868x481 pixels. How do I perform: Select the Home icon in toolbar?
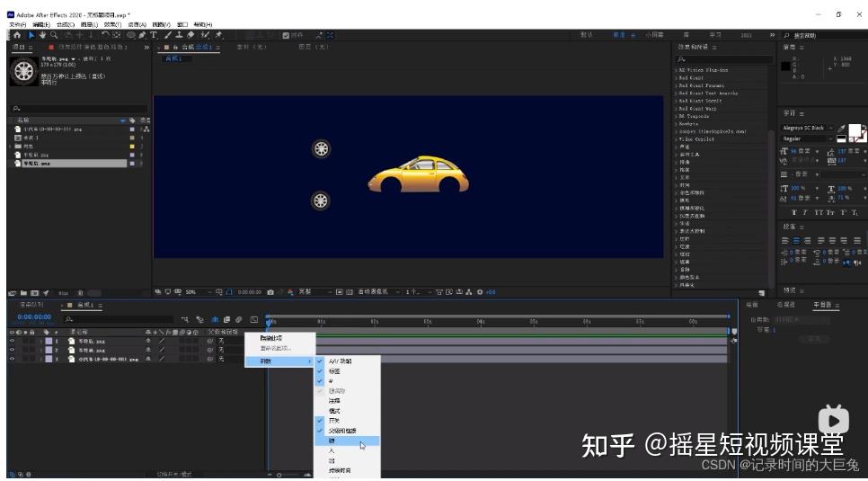(15, 35)
